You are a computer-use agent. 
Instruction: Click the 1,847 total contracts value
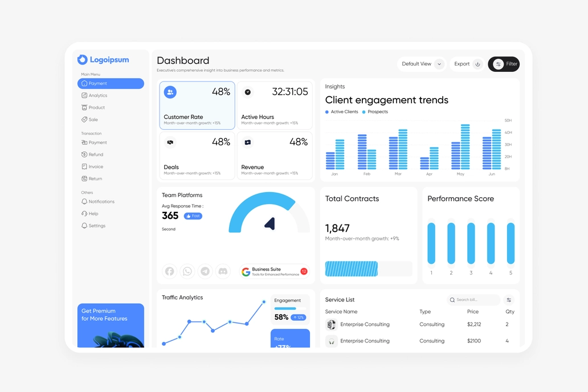(337, 228)
